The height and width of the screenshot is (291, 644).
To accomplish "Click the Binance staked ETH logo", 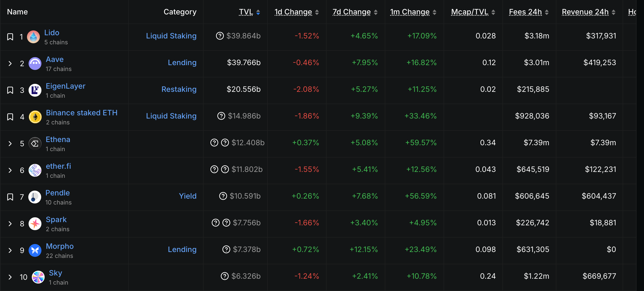I will click(35, 117).
